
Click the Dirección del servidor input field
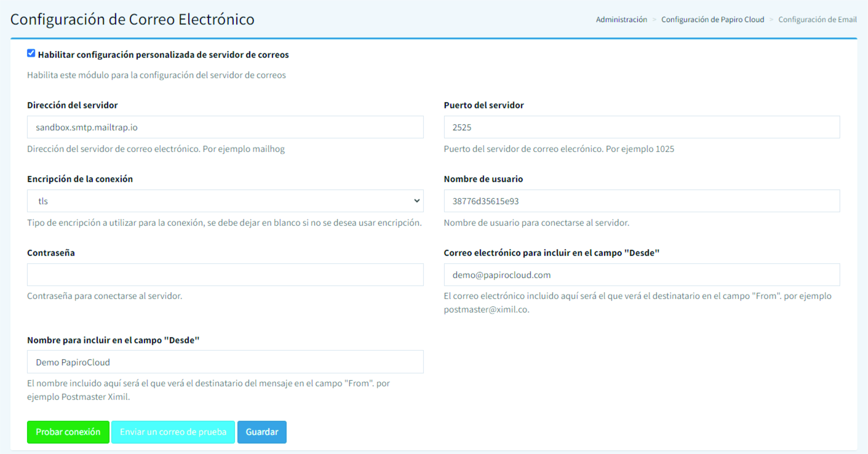click(225, 127)
